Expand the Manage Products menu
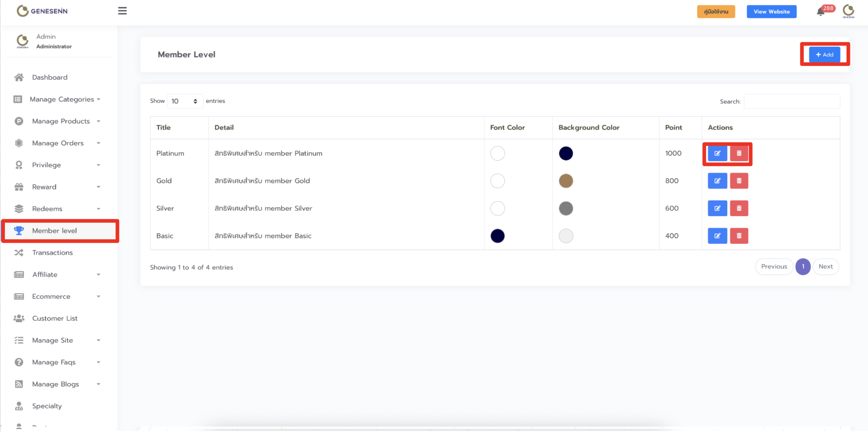The width and height of the screenshot is (868, 432). 61,121
